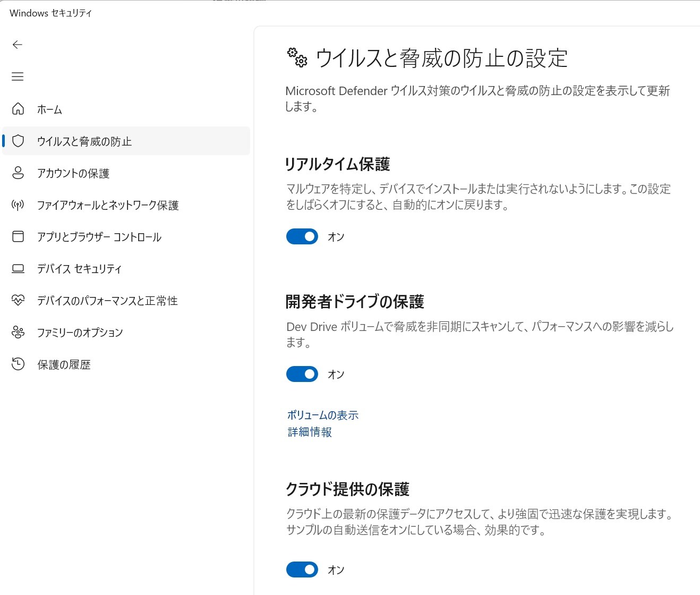Click the protection history clock icon
700x595 pixels.
click(x=18, y=364)
